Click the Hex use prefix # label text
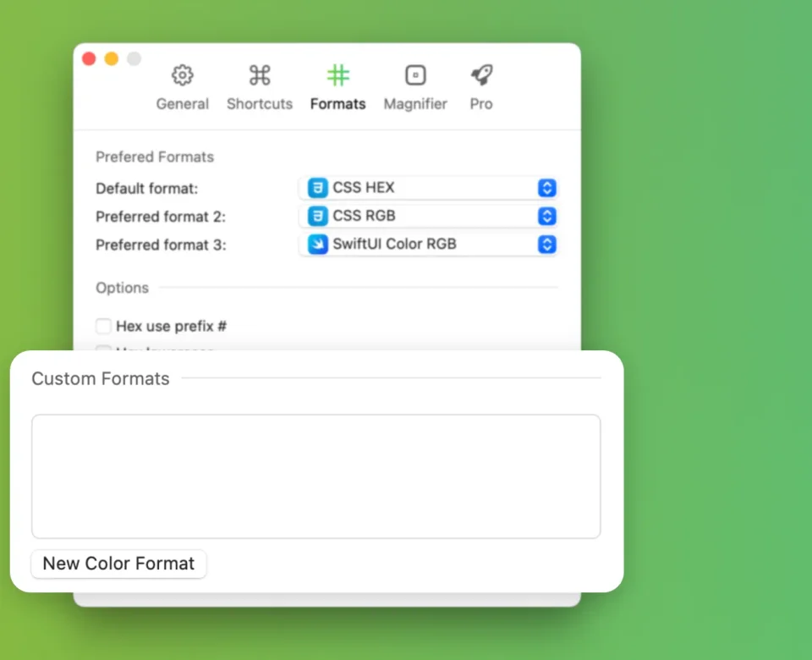Viewport: 812px width, 660px height. point(172,327)
